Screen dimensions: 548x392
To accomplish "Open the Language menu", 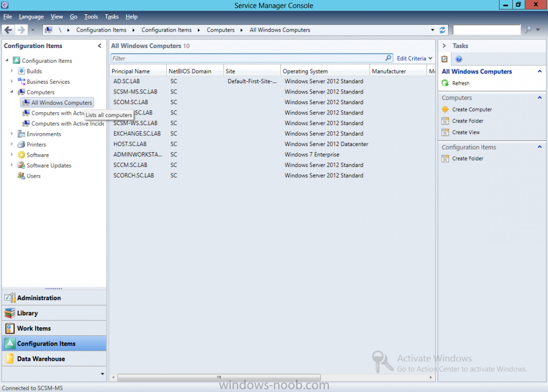I will 31,16.
